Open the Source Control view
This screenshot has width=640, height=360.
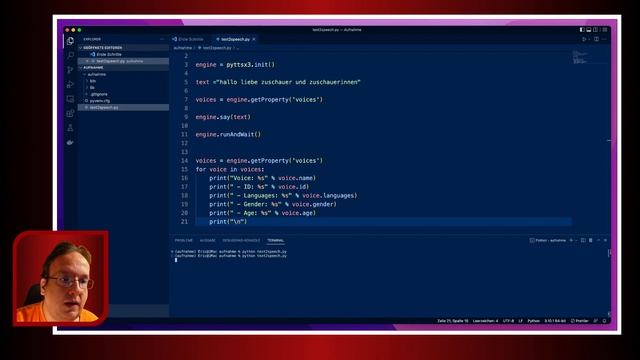(x=70, y=70)
